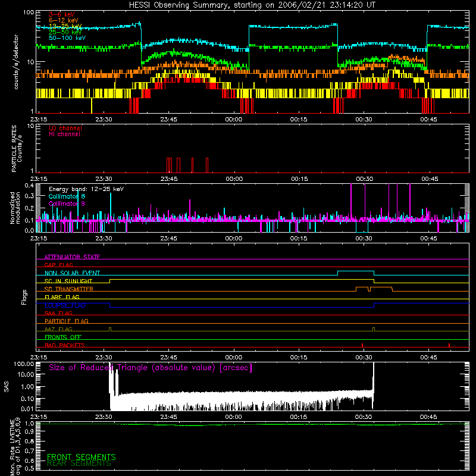Select the Collimator 9 legend entry
The image size is (476, 476).
(67, 203)
